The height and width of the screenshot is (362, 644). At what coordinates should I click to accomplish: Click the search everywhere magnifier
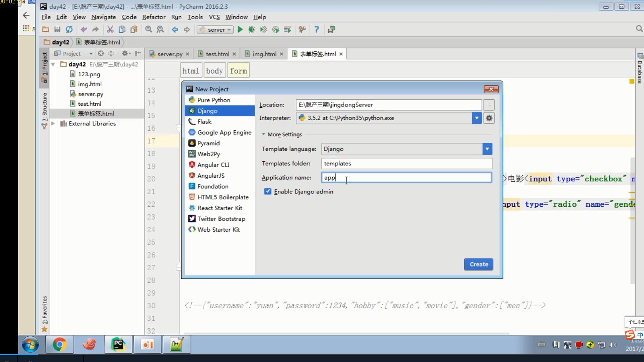click(639, 29)
